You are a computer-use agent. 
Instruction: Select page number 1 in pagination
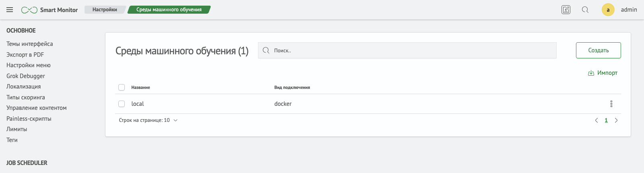[x=606, y=120]
